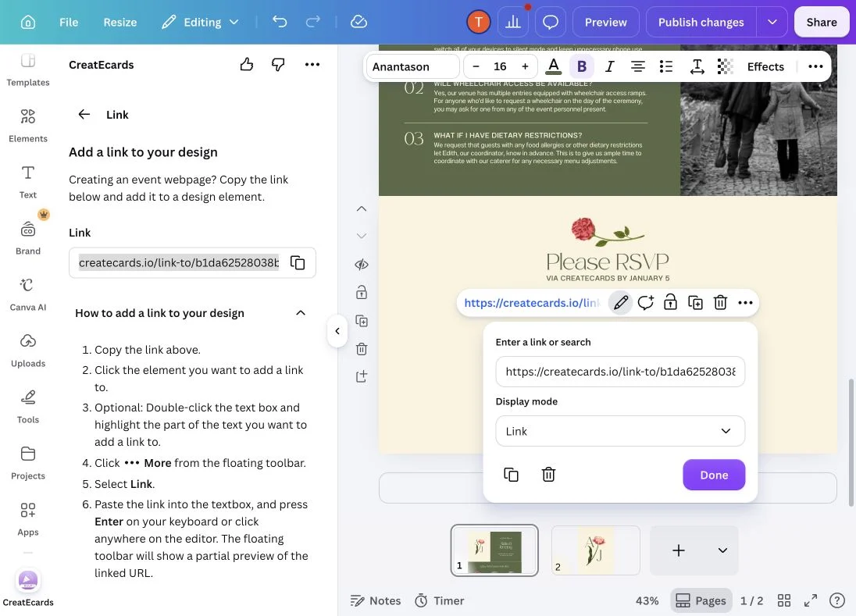Open the Anantason font dropdown
856x616 pixels.
412,66
